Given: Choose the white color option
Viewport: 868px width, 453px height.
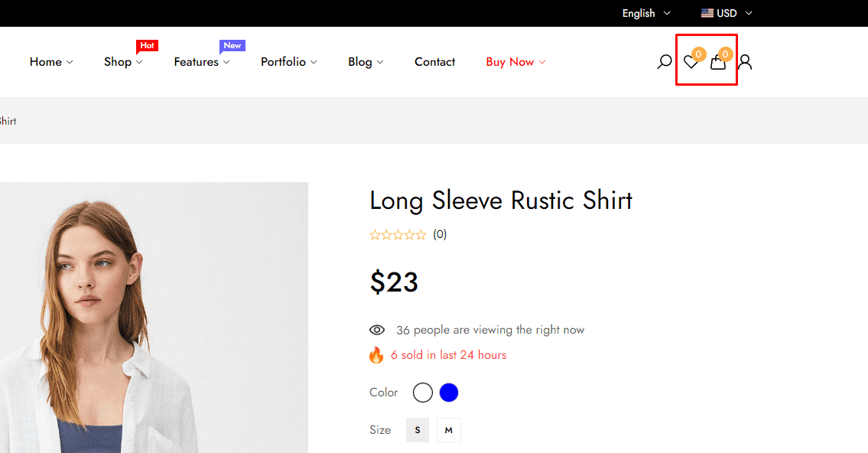Looking at the screenshot, I should tap(422, 393).
